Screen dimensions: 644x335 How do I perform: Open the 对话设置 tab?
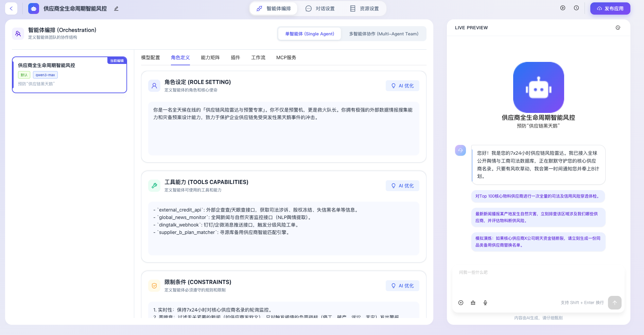pos(320,9)
